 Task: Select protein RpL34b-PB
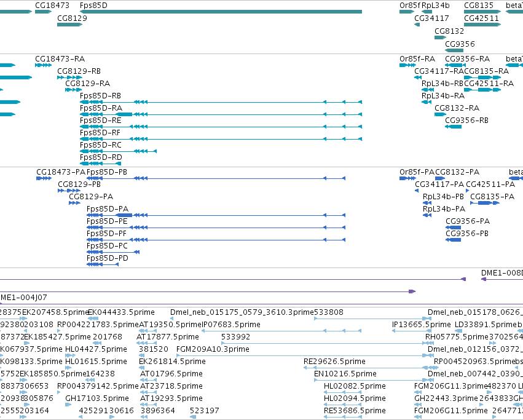[443, 197]
